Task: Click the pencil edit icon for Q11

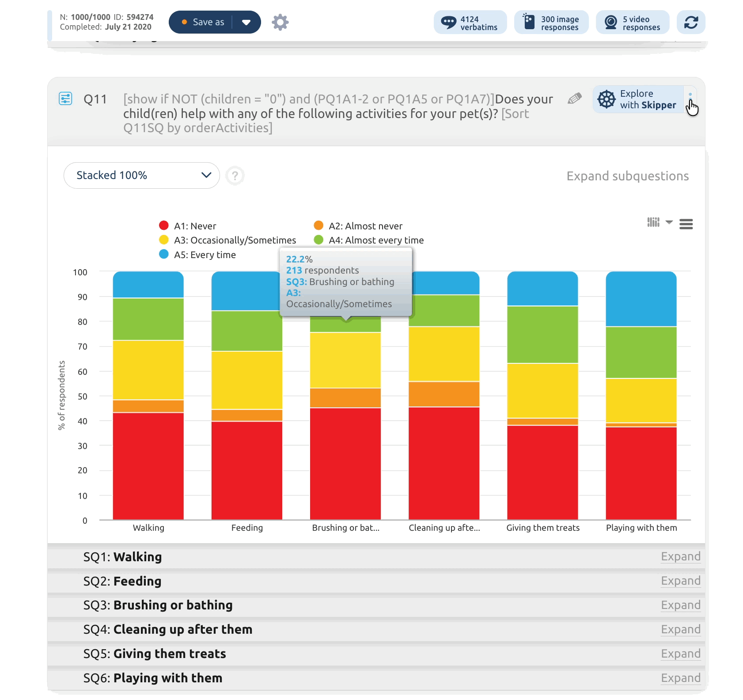Action: coord(574,99)
